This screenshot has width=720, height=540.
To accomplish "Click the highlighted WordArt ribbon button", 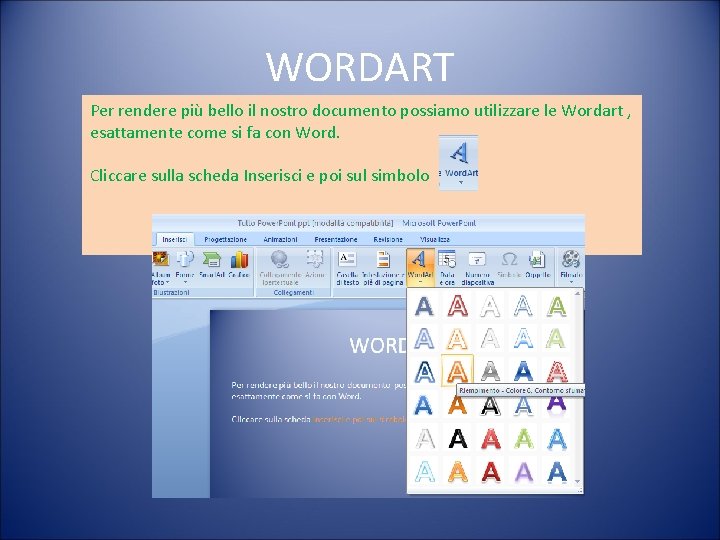I will point(420,267).
